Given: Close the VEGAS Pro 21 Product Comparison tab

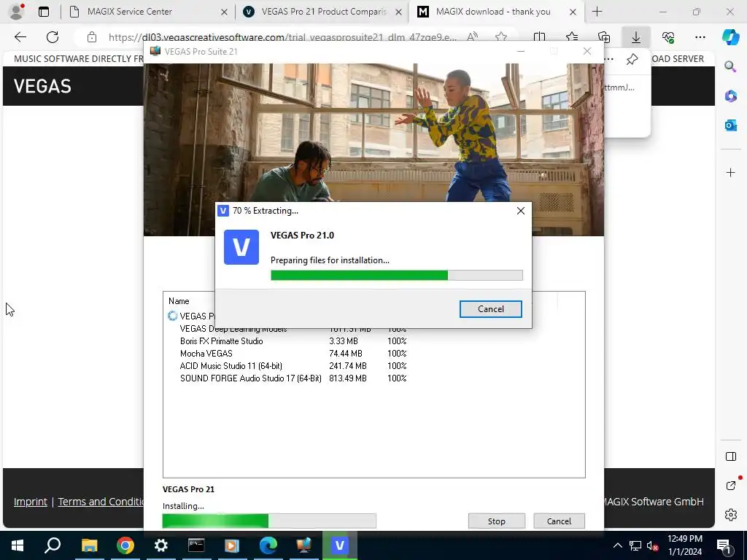Looking at the screenshot, I should click(399, 12).
